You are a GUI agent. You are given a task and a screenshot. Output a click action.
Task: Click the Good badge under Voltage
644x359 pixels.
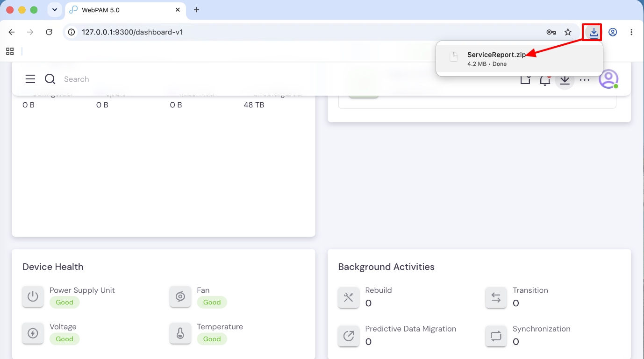coord(64,339)
